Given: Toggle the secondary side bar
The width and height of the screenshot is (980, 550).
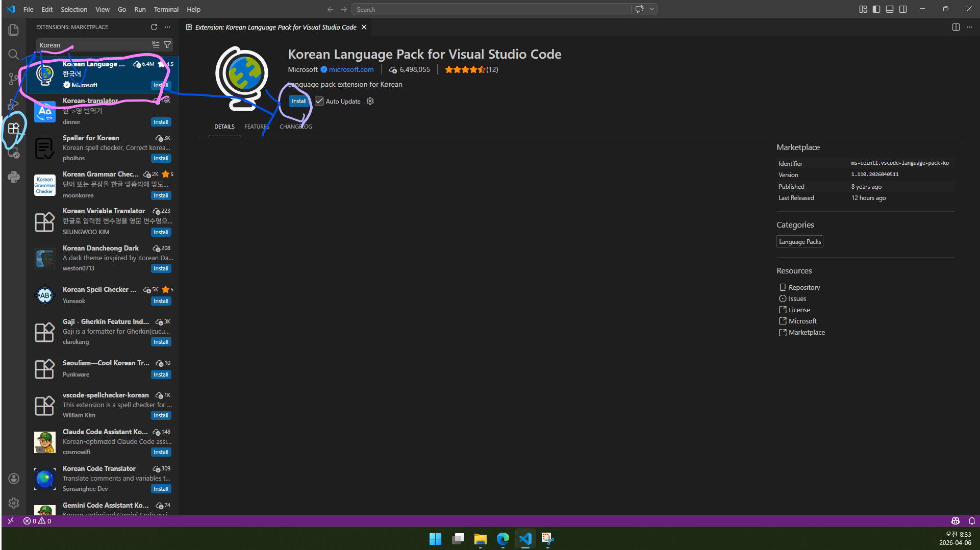Looking at the screenshot, I should pyautogui.click(x=903, y=9).
